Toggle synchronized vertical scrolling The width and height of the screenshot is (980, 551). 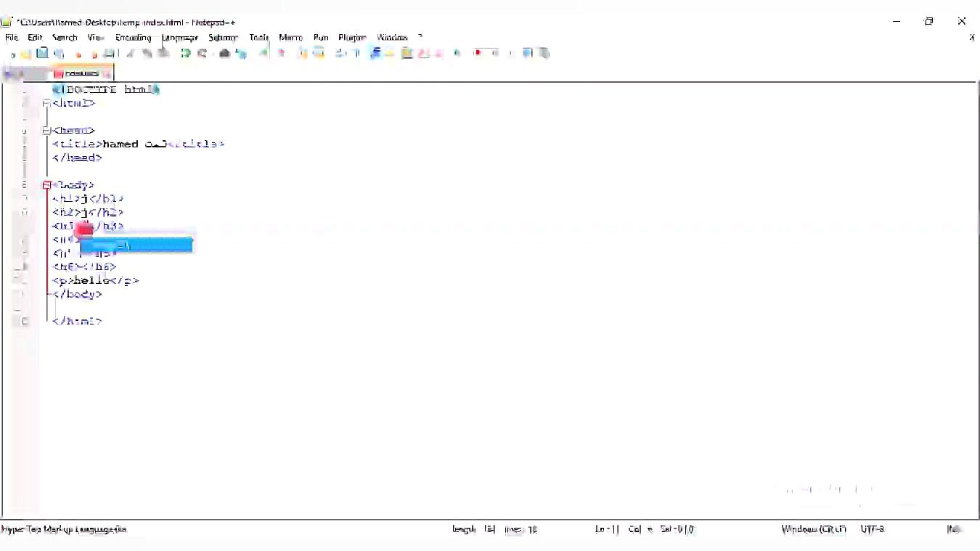301,53
